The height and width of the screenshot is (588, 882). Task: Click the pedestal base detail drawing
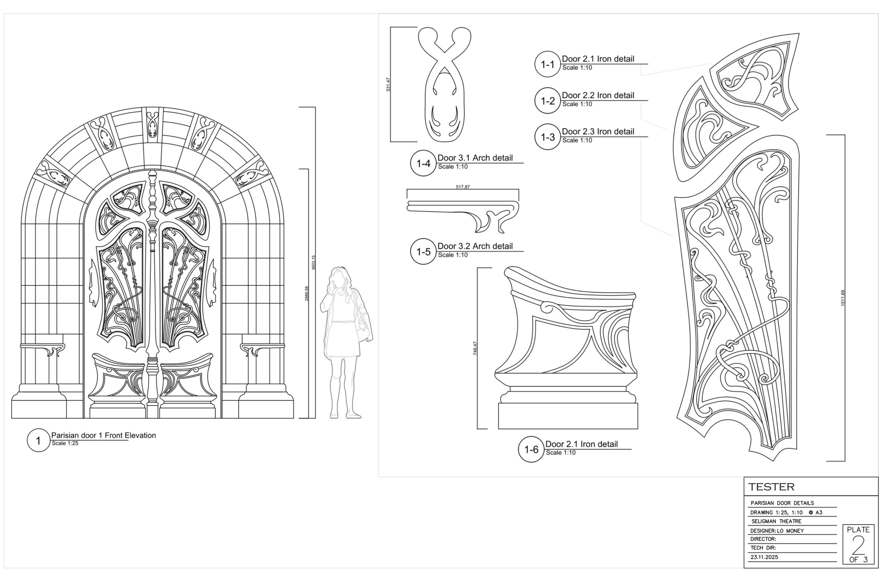(566, 348)
